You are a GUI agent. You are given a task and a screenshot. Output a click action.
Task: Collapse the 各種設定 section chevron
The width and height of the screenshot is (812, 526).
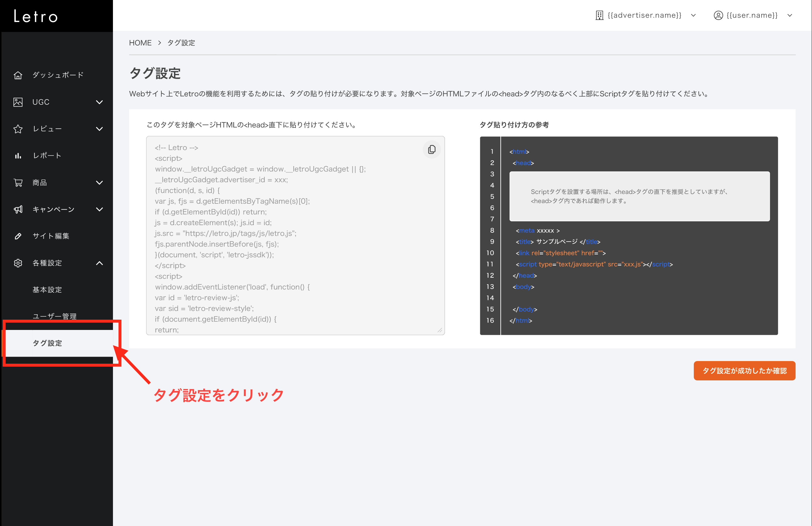[99, 263]
